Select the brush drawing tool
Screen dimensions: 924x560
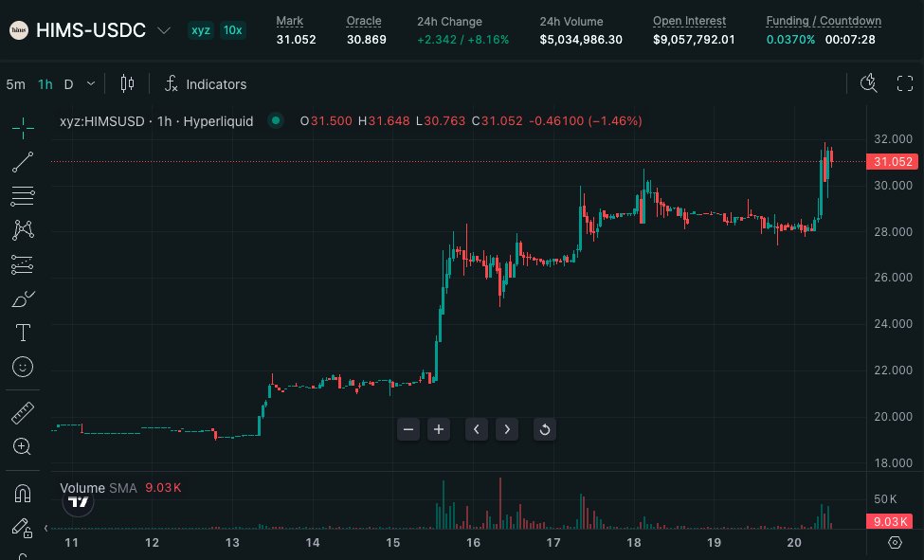pyautogui.click(x=23, y=298)
